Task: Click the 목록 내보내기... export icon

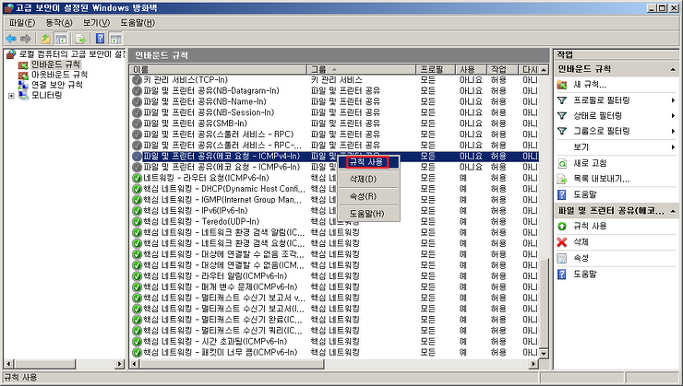Action: coord(562,179)
